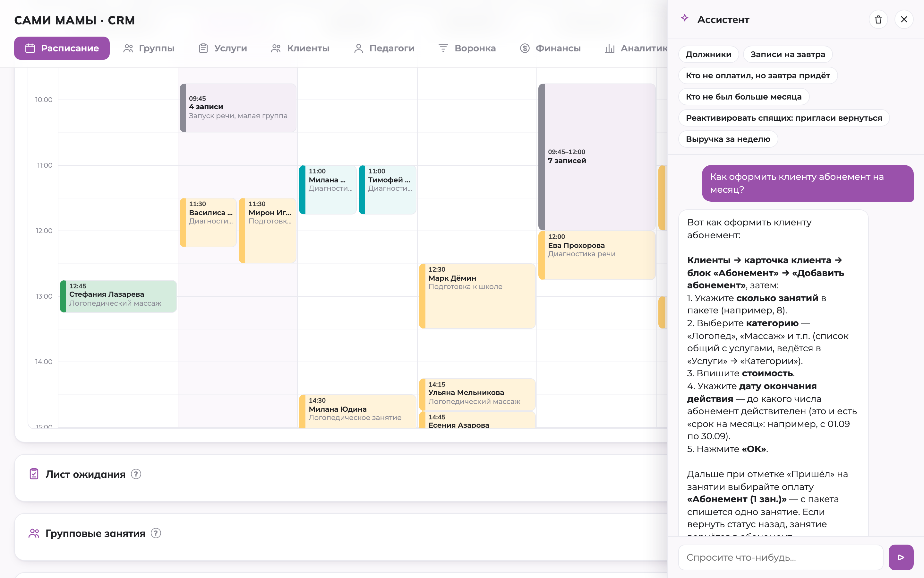Click the 10:00 time label
The image size is (924, 578).
[44, 100]
